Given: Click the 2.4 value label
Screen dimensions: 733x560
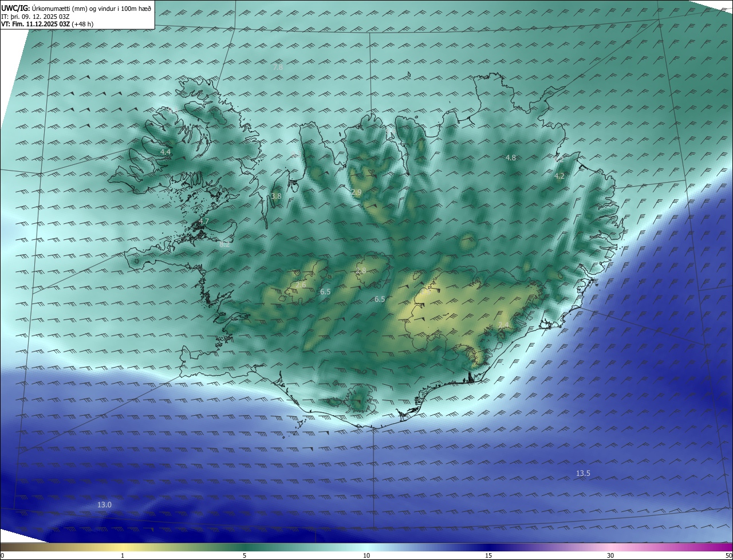Looking at the screenshot, I should coord(503,325).
